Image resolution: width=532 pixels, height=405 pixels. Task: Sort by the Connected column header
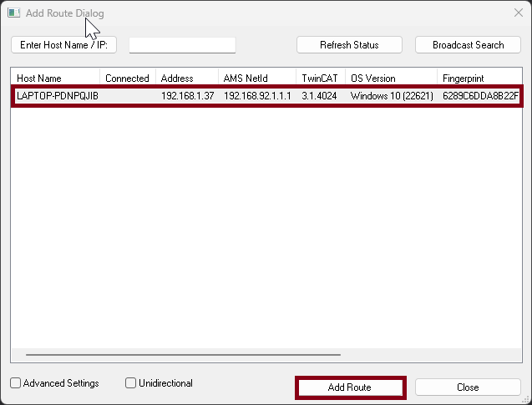[127, 78]
